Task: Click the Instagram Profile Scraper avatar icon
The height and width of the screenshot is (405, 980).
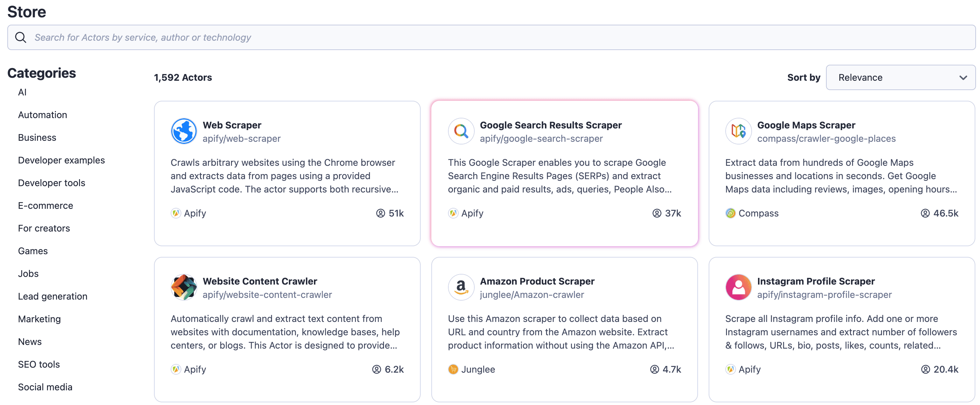Action: point(738,287)
